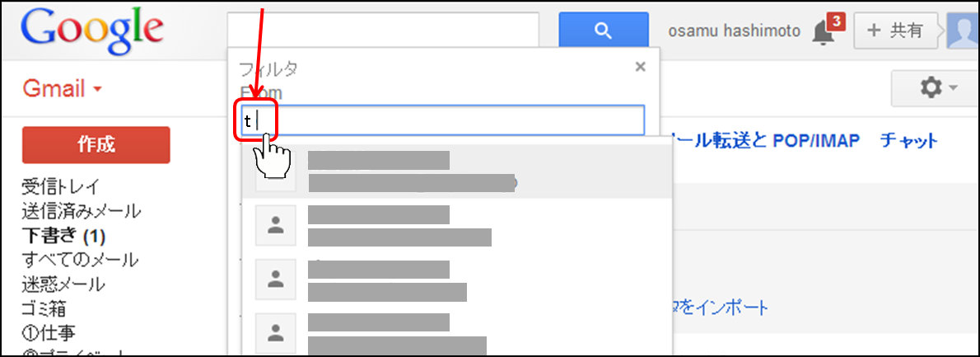
Task: Open 下書き (1) drafts folder
Action: [x=63, y=236]
